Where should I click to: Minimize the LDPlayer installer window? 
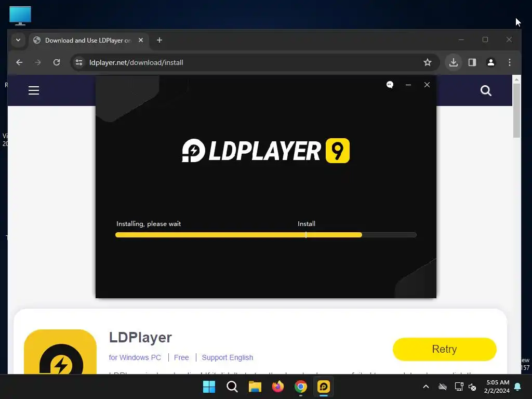coord(408,85)
